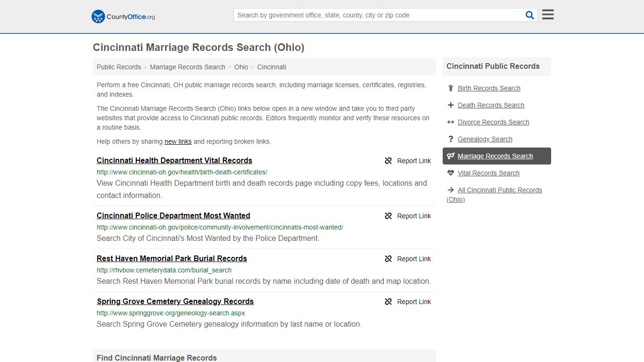
Task: Open Public Records breadcrumb
Action: tap(119, 67)
